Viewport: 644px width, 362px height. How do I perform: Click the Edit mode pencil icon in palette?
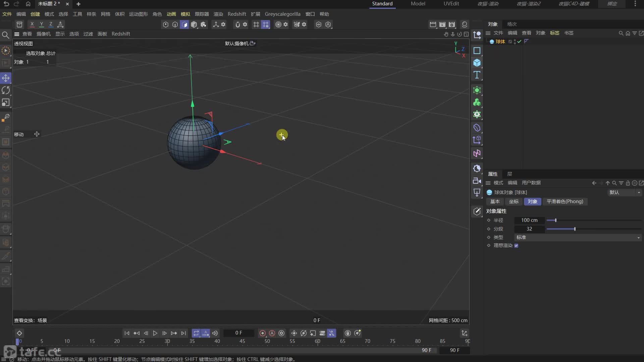point(477,212)
